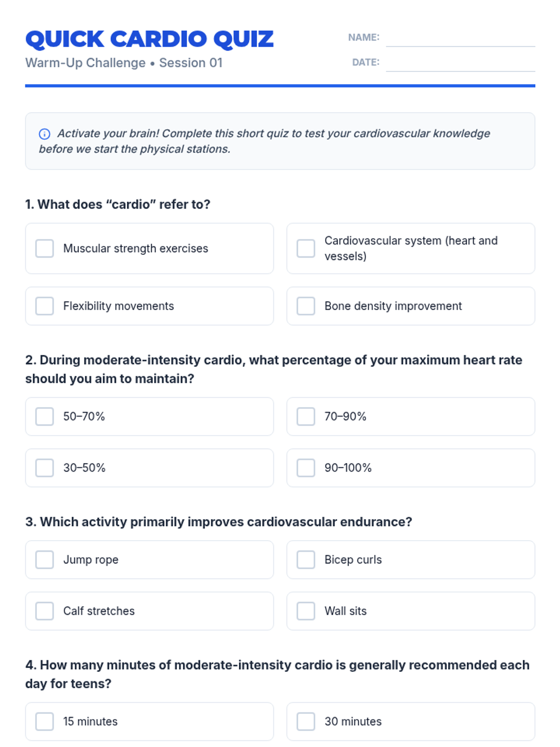Tick the Flexibility movements checkbox

click(x=45, y=306)
